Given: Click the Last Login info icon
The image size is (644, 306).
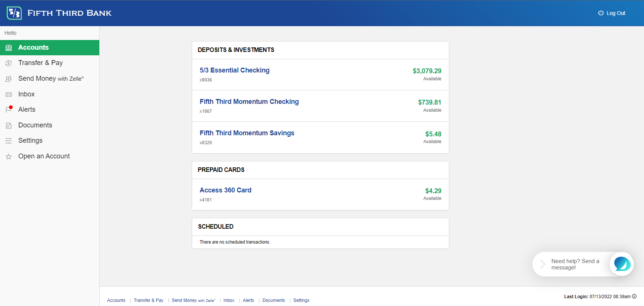Looking at the screenshot, I should click(x=634, y=296).
